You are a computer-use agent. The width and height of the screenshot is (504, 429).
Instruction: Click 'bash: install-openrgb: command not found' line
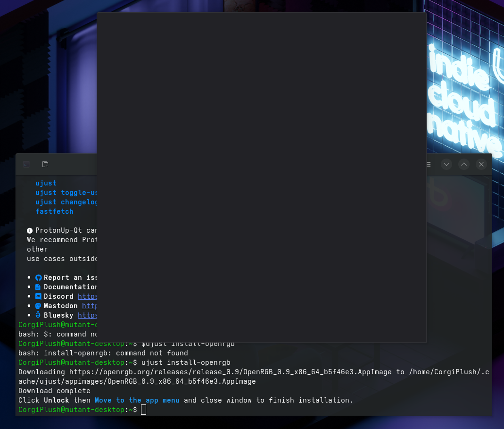coord(103,353)
